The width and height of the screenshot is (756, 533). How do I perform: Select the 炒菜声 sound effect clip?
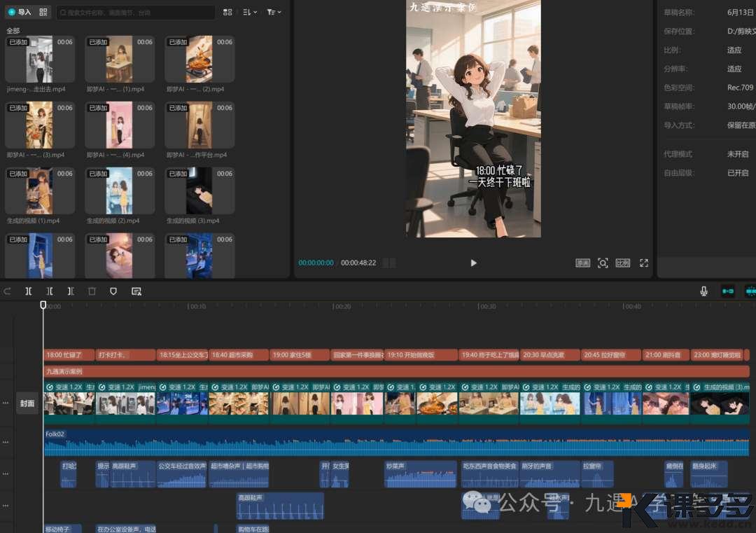[421, 474]
